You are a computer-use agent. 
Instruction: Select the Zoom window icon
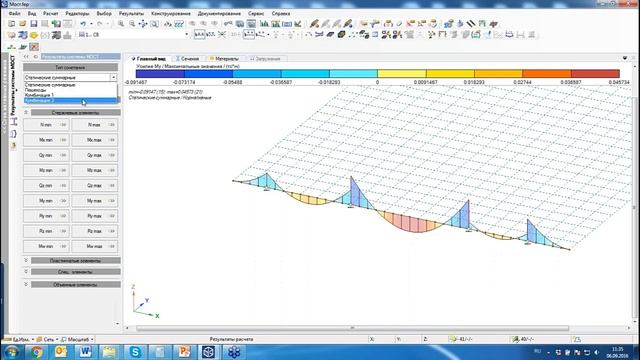pos(154,24)
